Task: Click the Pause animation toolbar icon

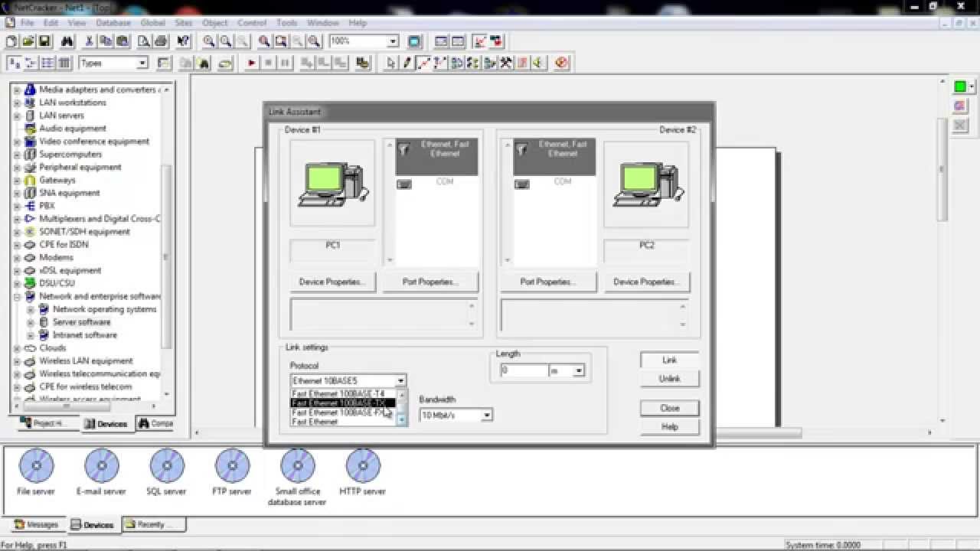Action: click(286, 64)
